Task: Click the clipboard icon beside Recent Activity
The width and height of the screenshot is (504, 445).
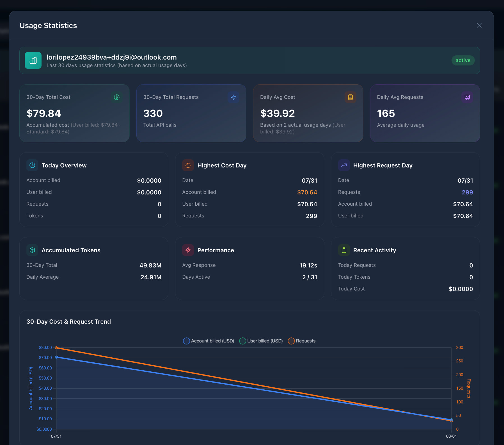Action: pyautogui.click(x=344, y=250)
